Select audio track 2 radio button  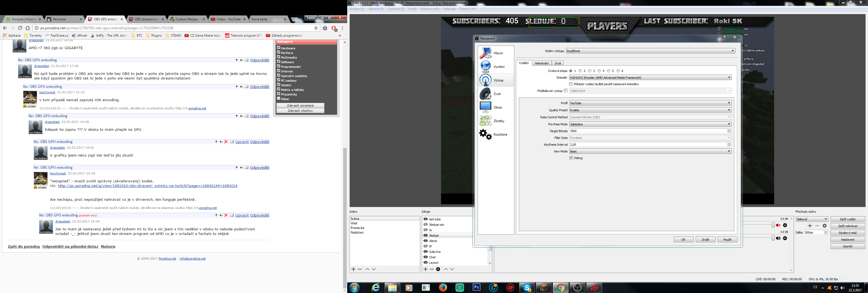click(x=580, y=71)
